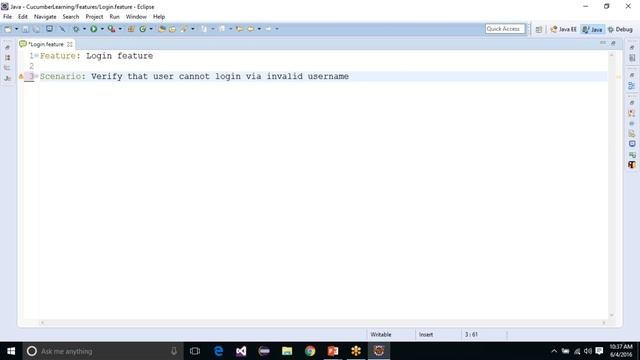
Task: Open the External Tools dropdown arrow
Action: pyautogui.click(x=120, y=29)
